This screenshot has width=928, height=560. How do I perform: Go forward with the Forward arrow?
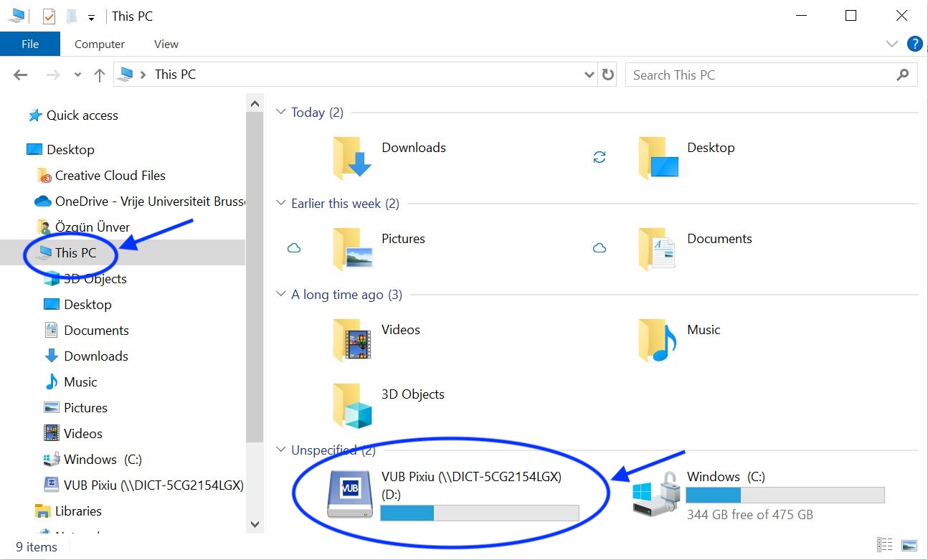tap(53, 75)
